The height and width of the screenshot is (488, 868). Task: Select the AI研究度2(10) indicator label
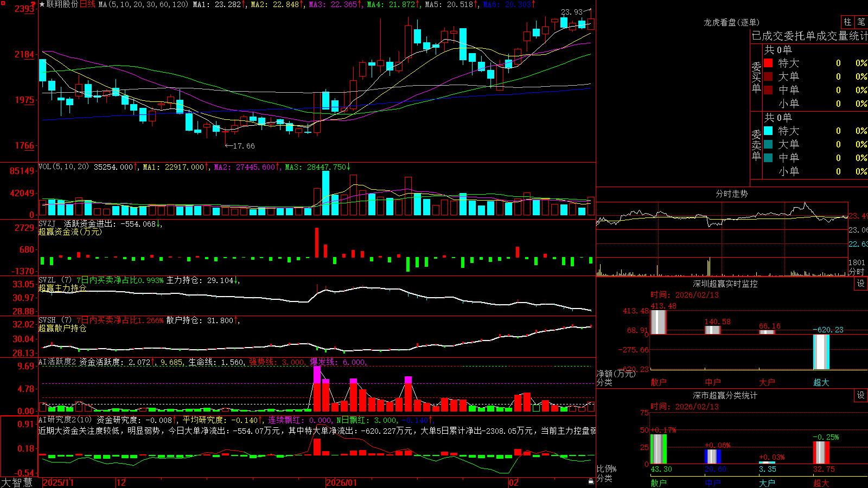click(65, 420)
